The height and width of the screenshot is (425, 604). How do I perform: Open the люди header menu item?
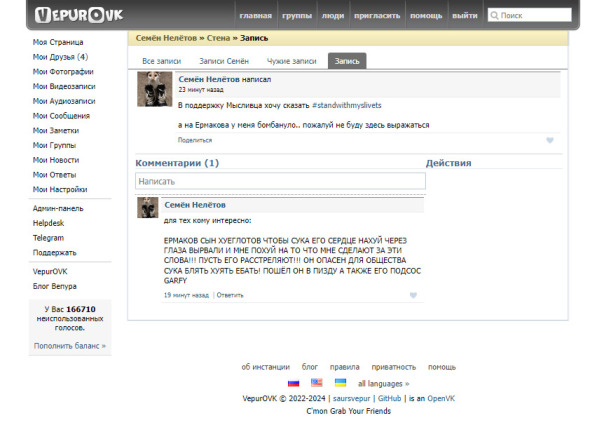point(333,16)
